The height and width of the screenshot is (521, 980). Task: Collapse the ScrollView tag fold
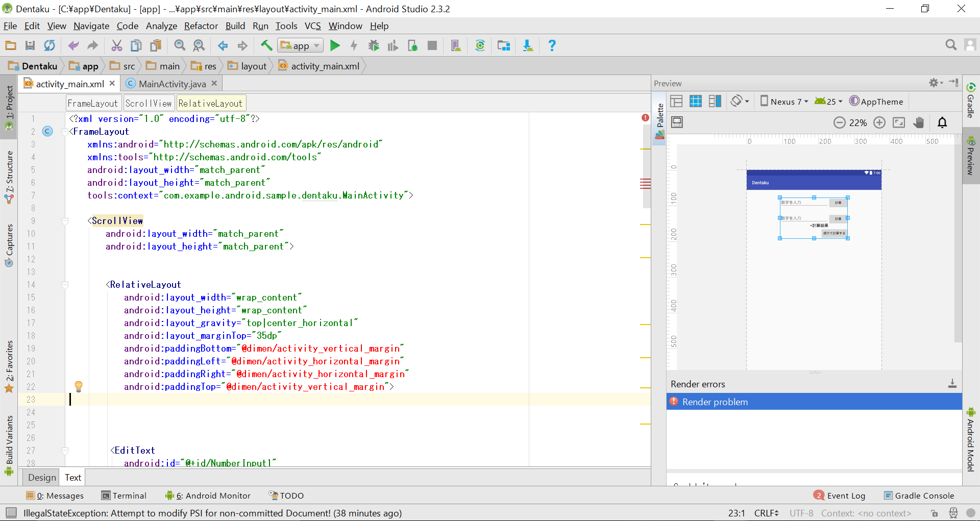[x=65, y=221]
